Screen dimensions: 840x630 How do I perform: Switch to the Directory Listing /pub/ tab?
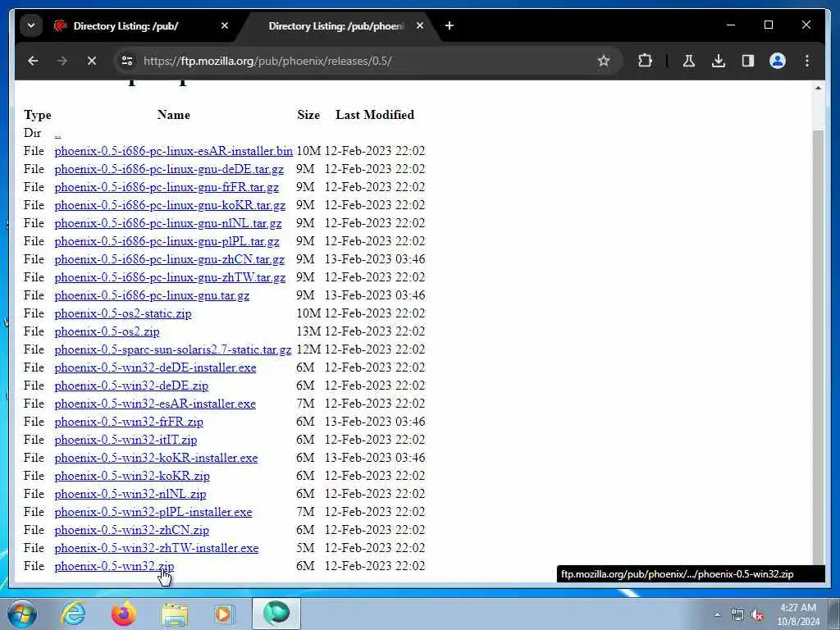click(126, 25)
